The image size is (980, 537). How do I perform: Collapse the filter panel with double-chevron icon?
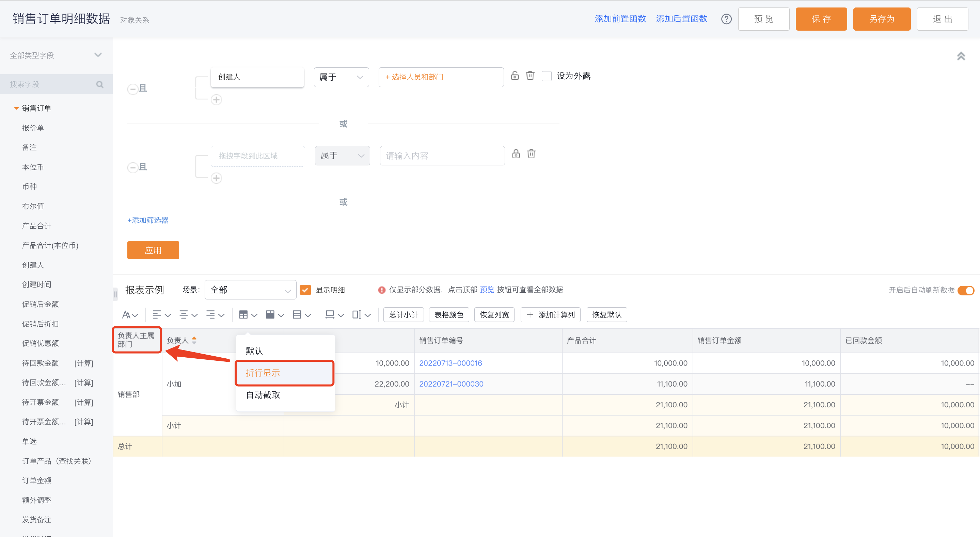961,56
